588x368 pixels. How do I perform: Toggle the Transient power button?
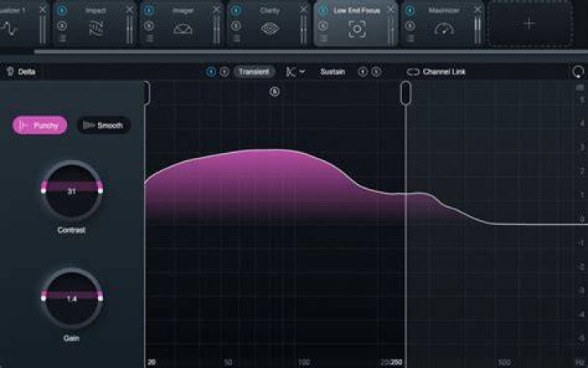point(212,72)
